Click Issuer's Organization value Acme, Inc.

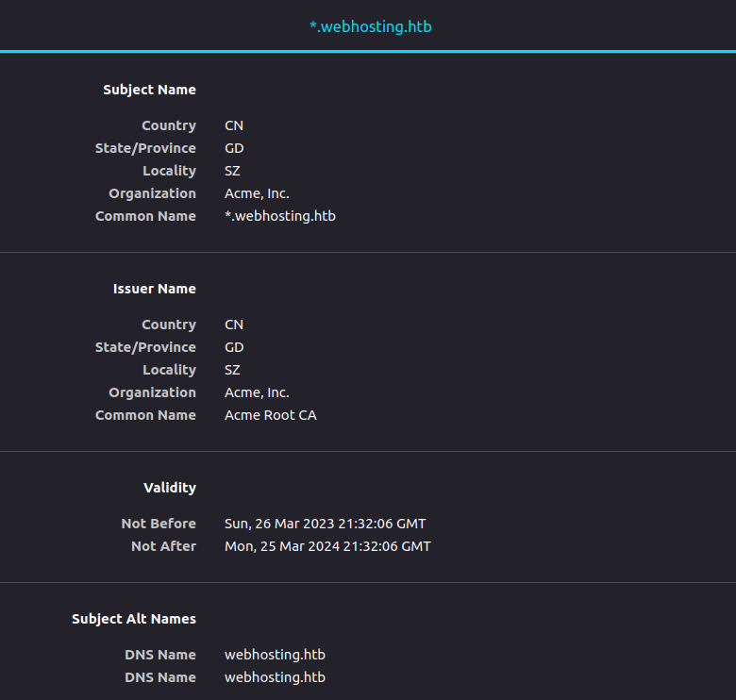pos(257,392)
